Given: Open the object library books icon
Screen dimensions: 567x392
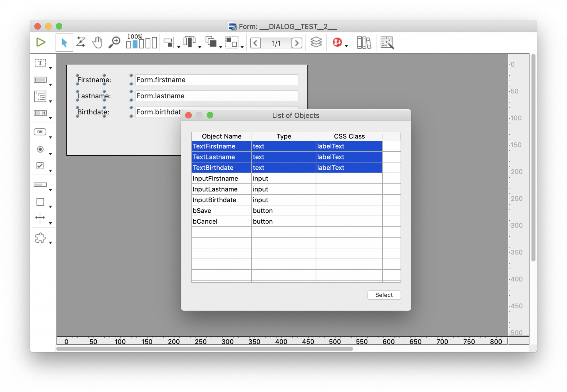Looking at the screenshot, I should (x=364, y=43).
